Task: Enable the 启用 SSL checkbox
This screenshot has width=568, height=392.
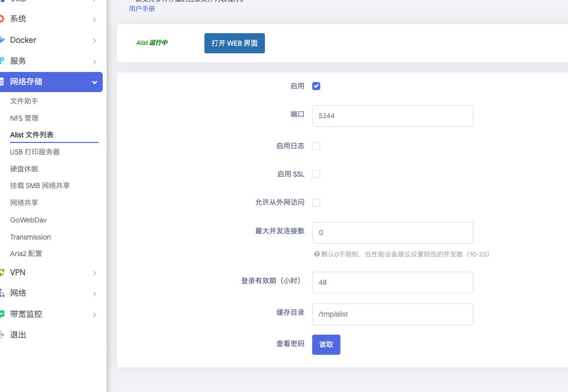Action: coord(316,174)
